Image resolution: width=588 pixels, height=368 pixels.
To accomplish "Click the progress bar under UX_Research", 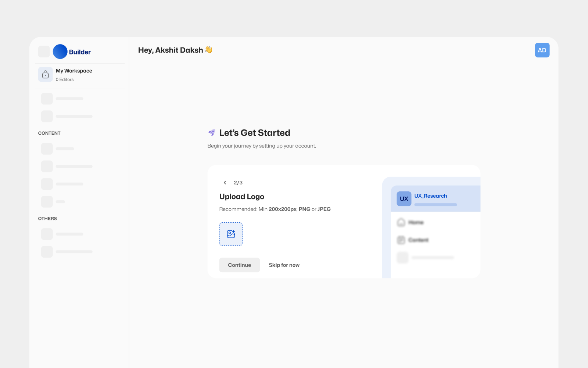I will coord(435,205).
